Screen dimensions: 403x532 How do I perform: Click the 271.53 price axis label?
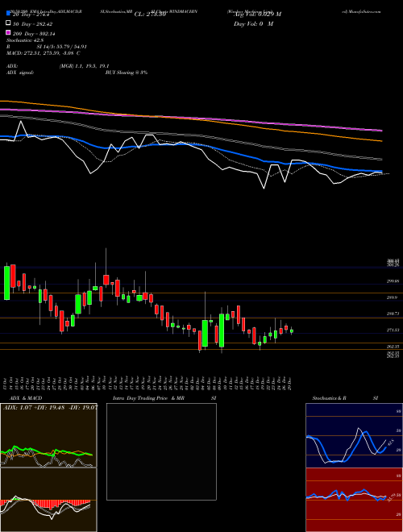(393, 330)
